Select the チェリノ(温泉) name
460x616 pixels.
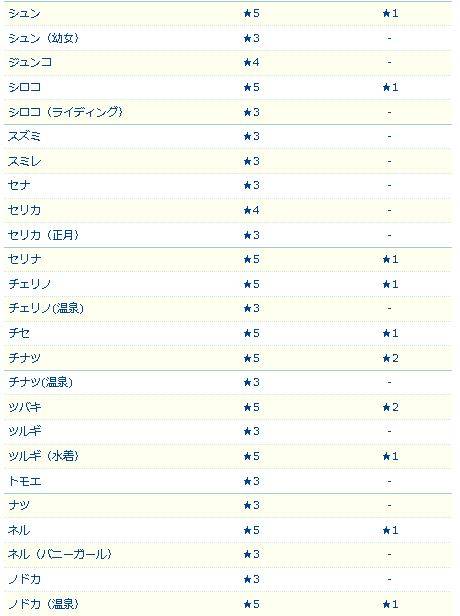[x=46, y=308]
